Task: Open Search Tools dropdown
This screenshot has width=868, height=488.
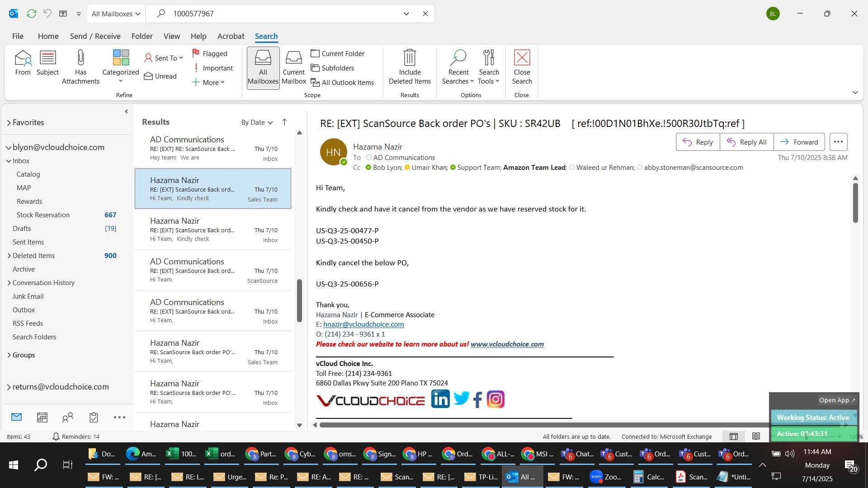Action: (489, 68)
